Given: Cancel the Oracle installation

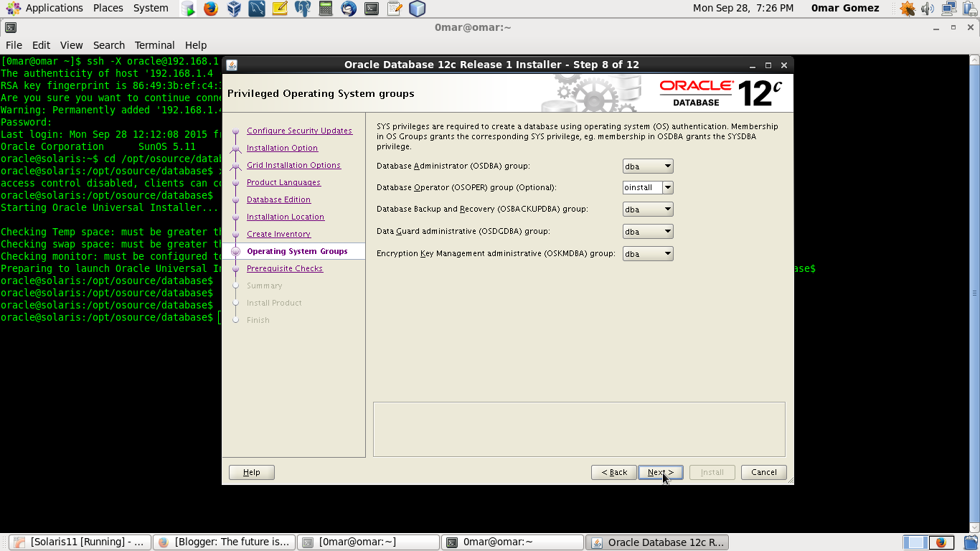Looking at the screenshot, I should [764, 472].
